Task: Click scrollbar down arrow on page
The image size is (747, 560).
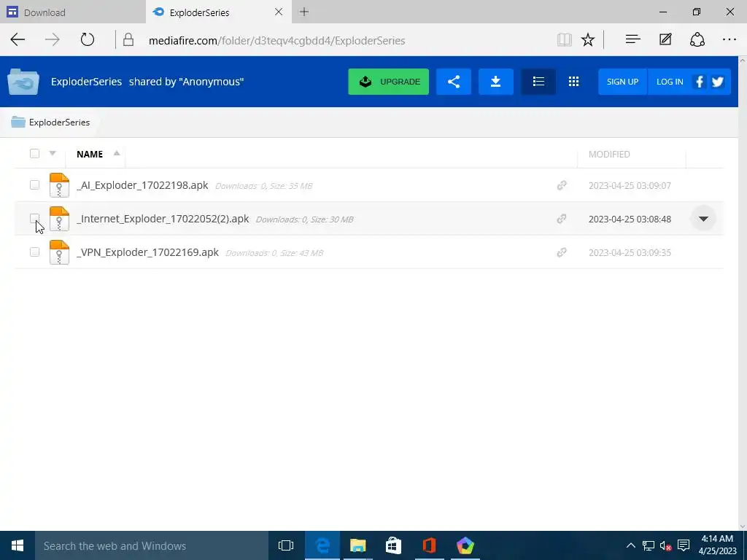Action: pos(742,526)
